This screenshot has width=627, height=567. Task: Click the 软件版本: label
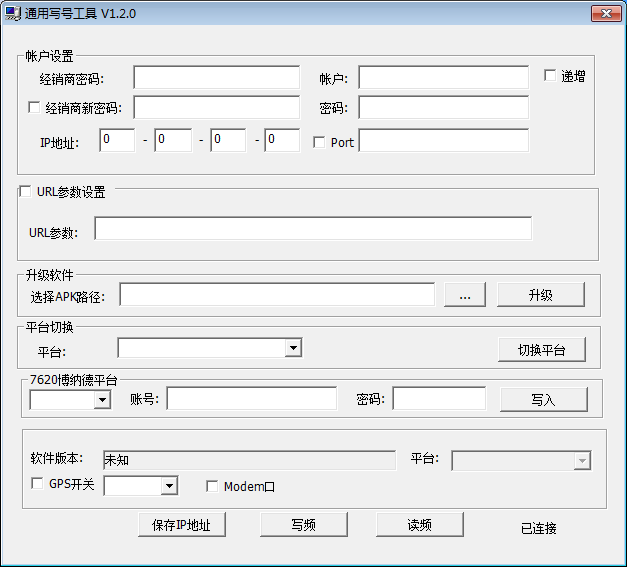pyautogui.click(x=57, y=458)
